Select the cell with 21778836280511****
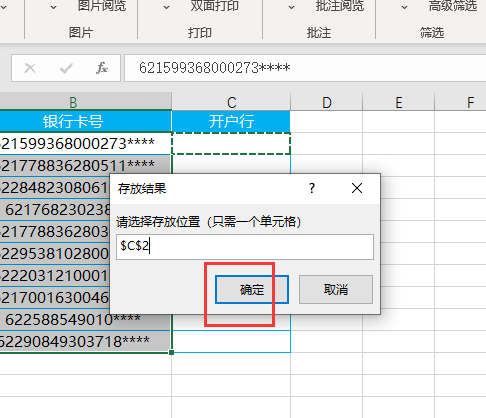 [86, 166]
